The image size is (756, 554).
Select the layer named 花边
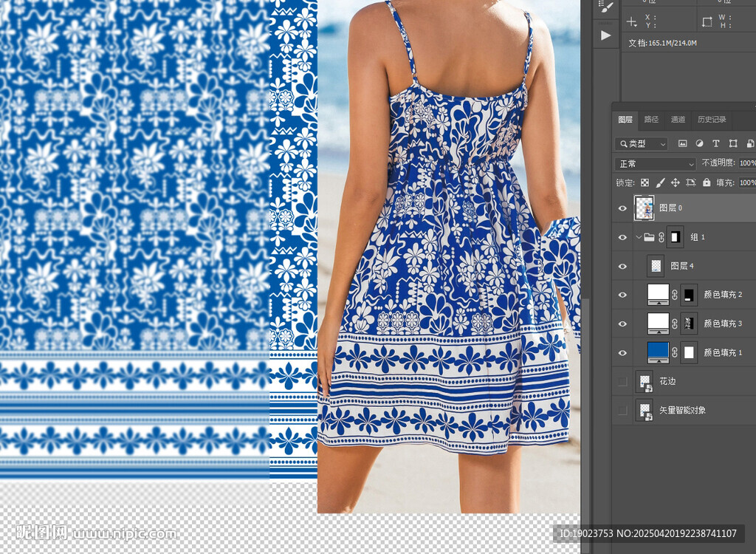667,382
